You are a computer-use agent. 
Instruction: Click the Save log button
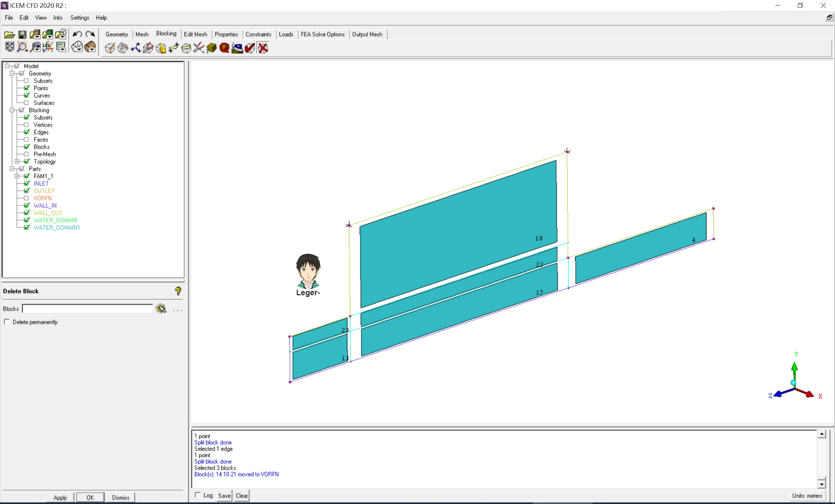click(x=224, y=496)
